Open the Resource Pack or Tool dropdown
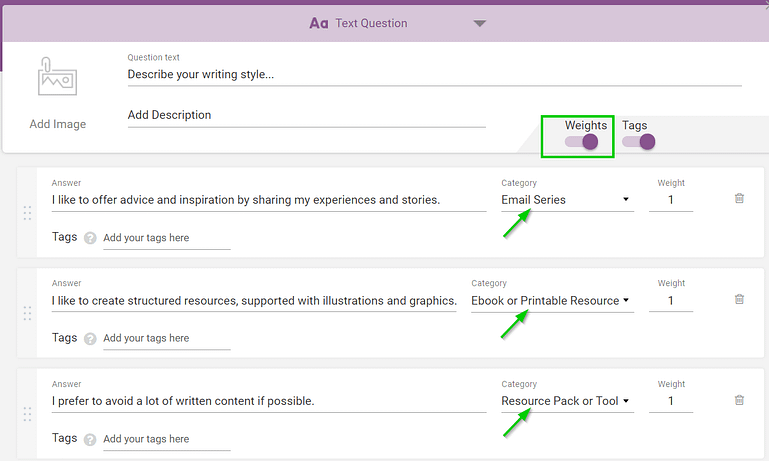769x461 pixels. pos(566,401)
